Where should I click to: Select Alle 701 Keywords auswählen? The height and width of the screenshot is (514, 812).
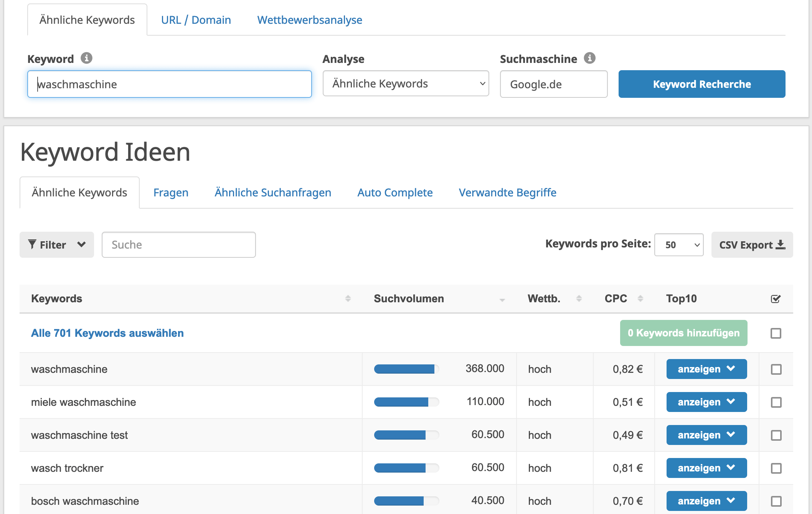tap(107, 333)
